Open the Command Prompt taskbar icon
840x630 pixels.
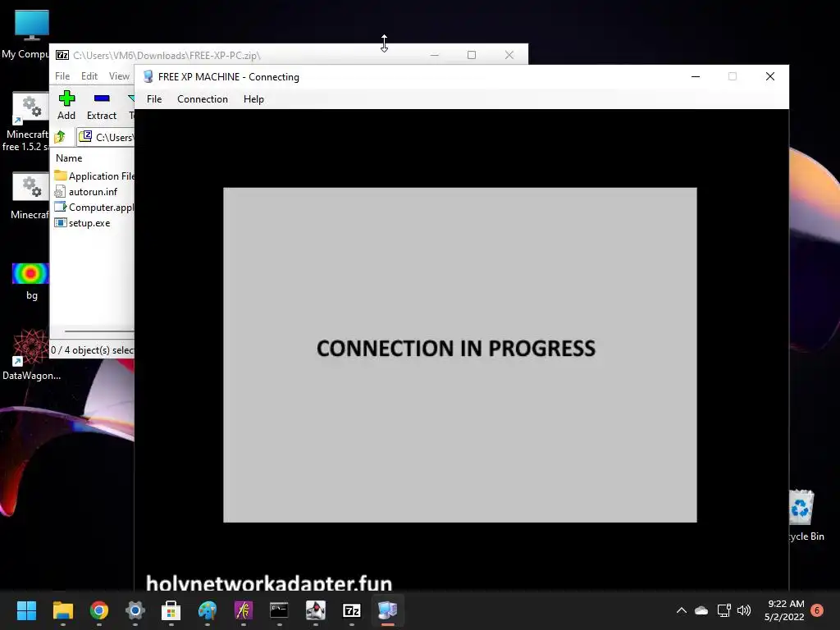point(279,610)
